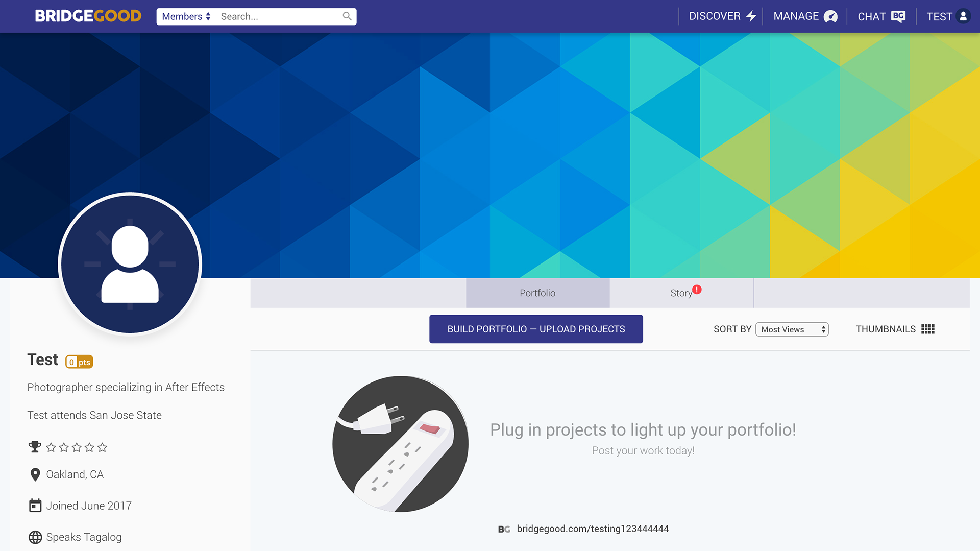This screenshot has width=980, height=551.
Task: Click Build Portfolio — Upload Projects button
Action: (x=536, y=329)
